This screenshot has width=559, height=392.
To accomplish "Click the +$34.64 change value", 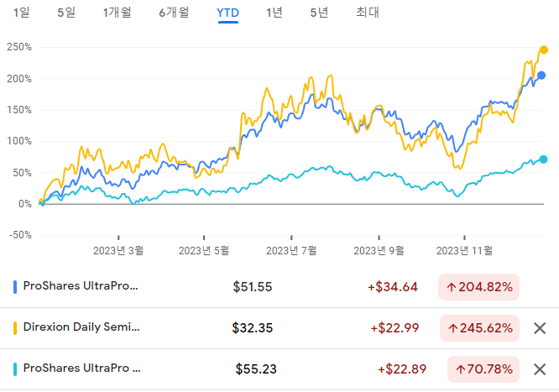I will (393, 287).
